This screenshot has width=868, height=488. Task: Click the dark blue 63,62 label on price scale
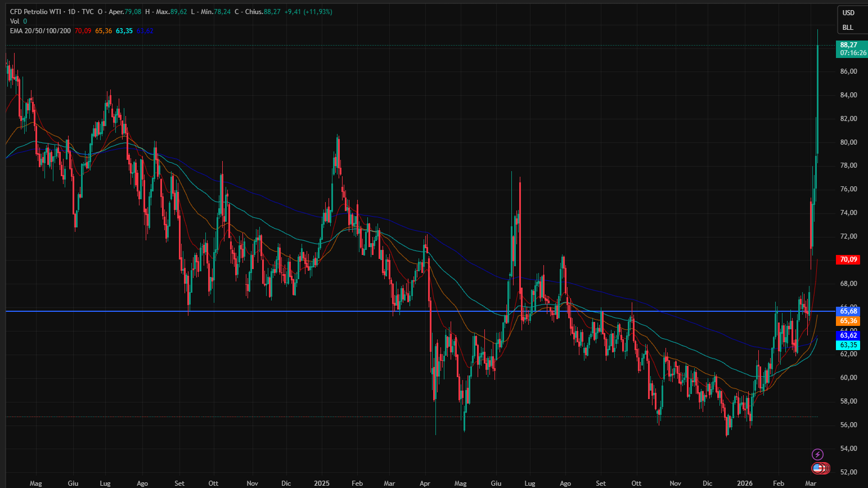coord(848,335)
